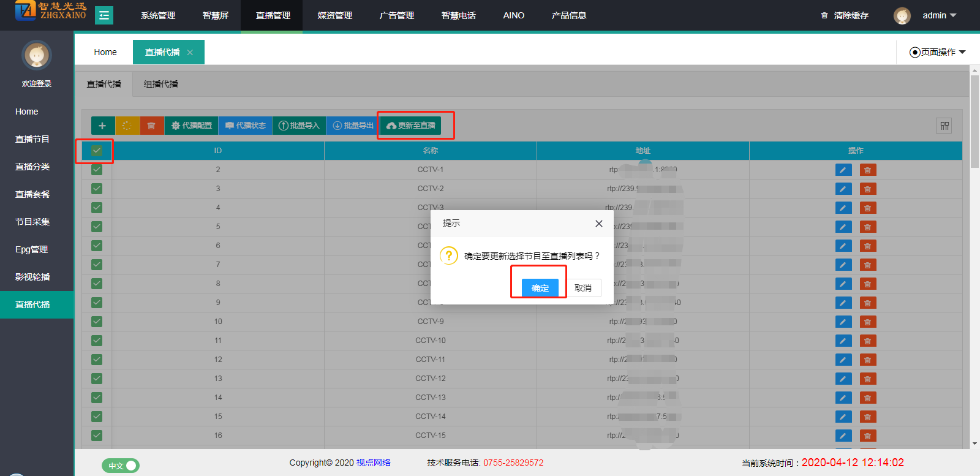Delete the CCTV-2 row with trash icon
This screenshot has height=476, width=980.
click(867, 189)
